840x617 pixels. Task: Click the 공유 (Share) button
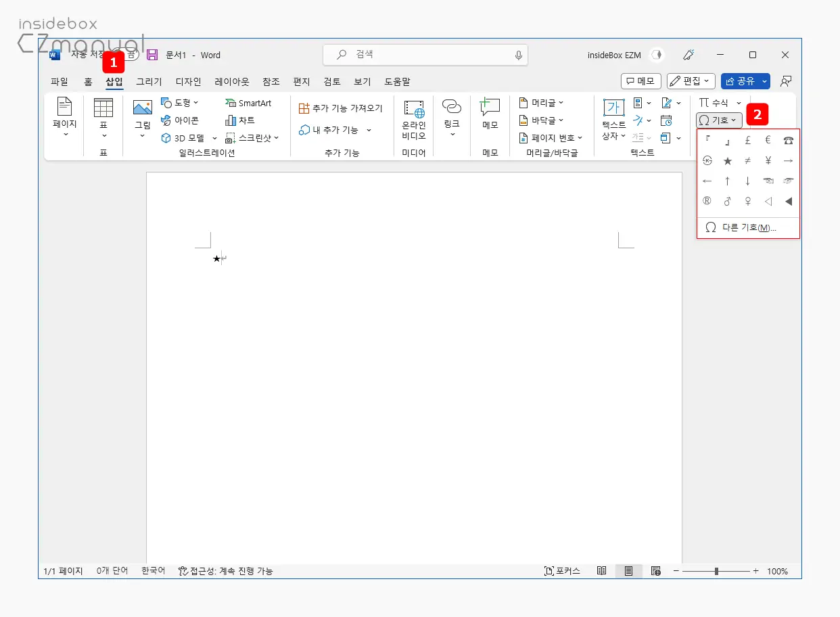[x=743, y=81]
